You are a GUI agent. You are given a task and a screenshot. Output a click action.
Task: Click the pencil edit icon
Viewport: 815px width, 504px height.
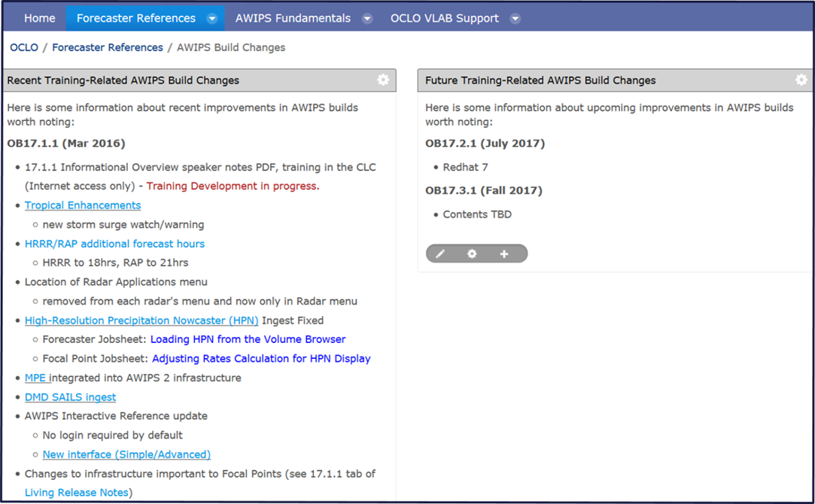click(440, 254)
